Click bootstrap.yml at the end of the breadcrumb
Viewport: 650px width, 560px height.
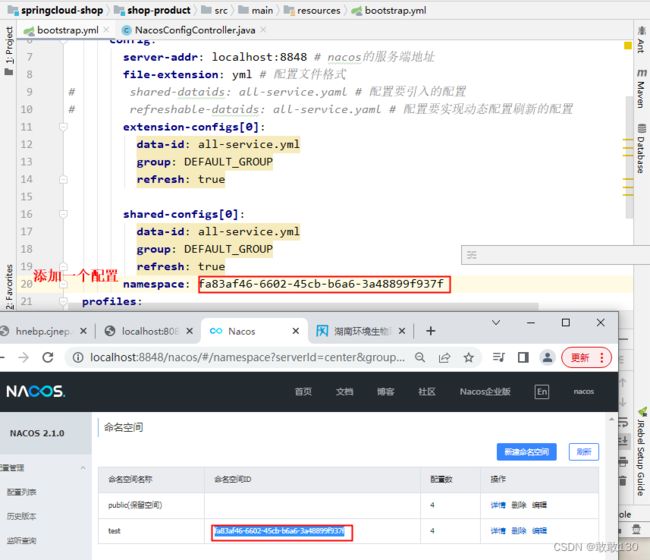(389, 10)
